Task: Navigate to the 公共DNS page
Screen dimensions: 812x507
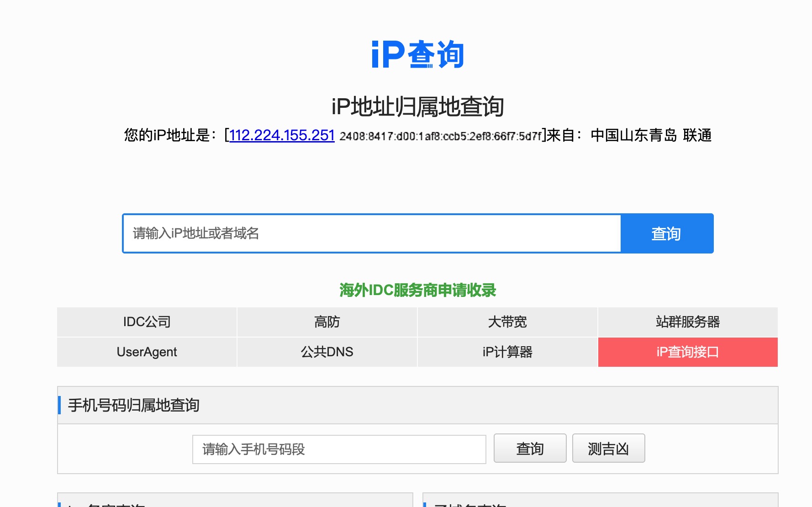Action: (x=327, y=352)
